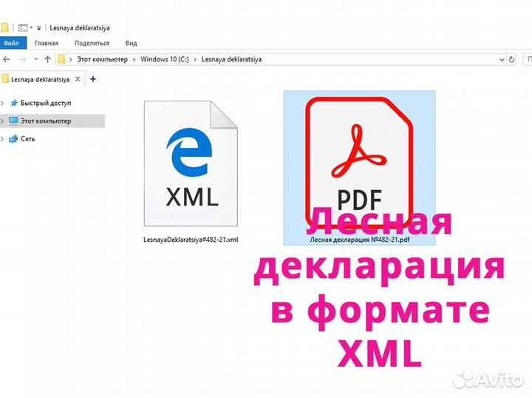Open Customize Quick Access Toolbar dropdown
Viewport: 532px width, 398px height.
pyautogui.click(x=38, y=28)
